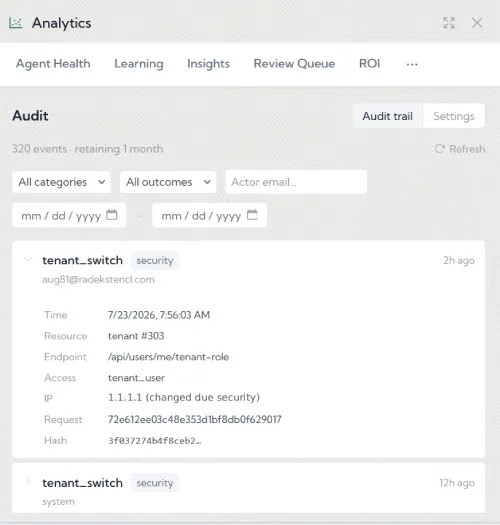Click the security tag on the 2h ago event

pos(155,260)
